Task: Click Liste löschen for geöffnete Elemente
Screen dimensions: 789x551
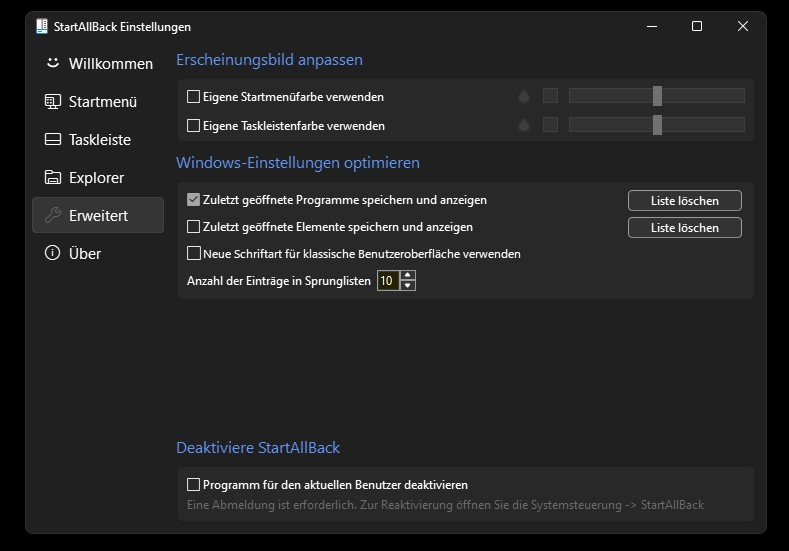Action: coord(684,227)
